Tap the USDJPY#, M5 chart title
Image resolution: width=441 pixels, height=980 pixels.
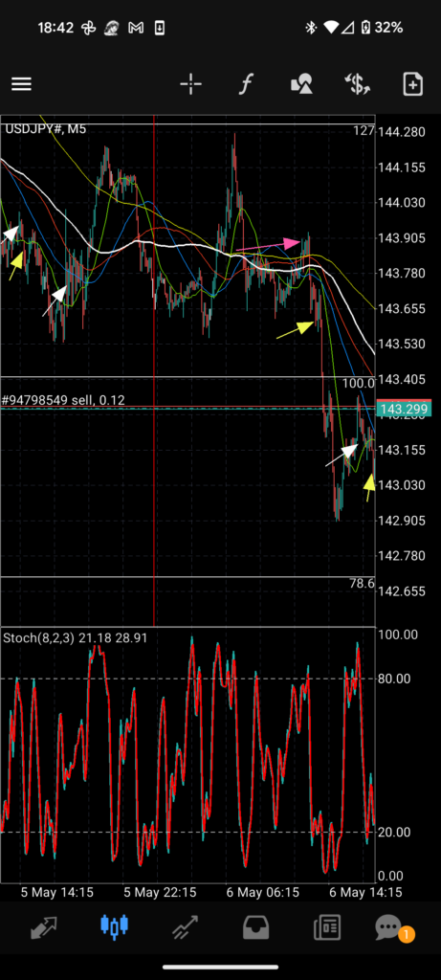[x=46, y=129]
